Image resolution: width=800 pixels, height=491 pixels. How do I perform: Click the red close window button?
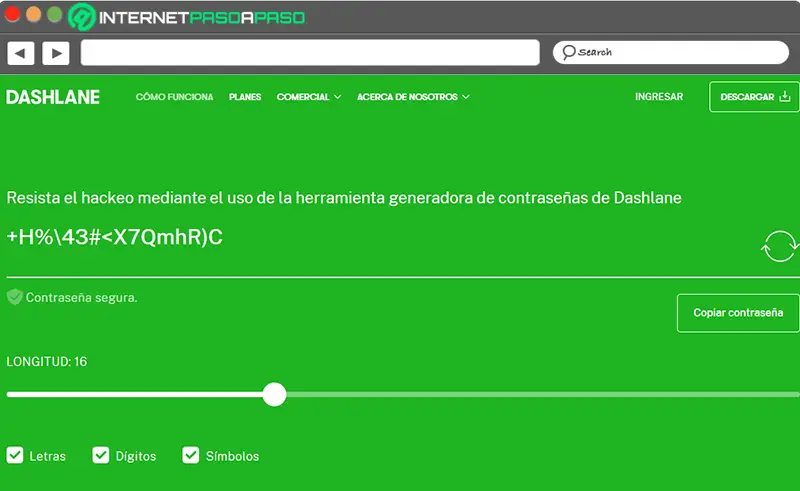[12, 15]
